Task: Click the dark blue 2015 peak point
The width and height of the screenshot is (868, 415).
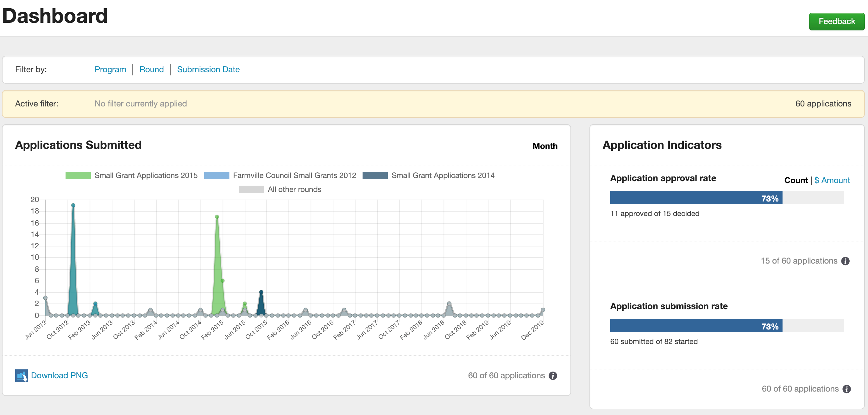Action: (x=261, y=292)
